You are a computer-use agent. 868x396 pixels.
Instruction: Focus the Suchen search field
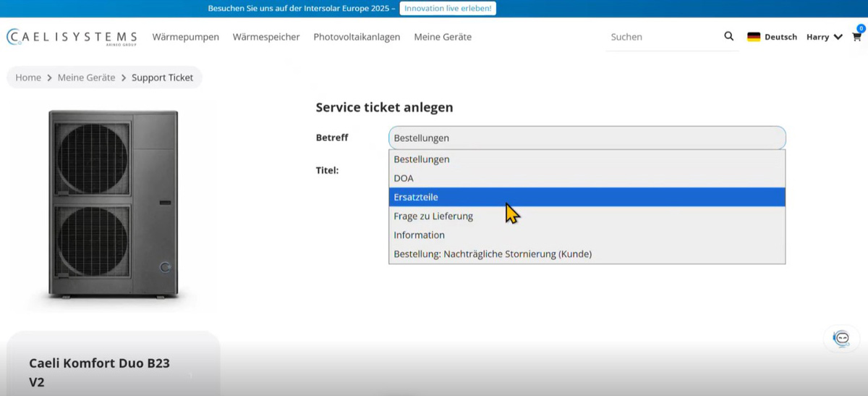click(x=662, y=37)
